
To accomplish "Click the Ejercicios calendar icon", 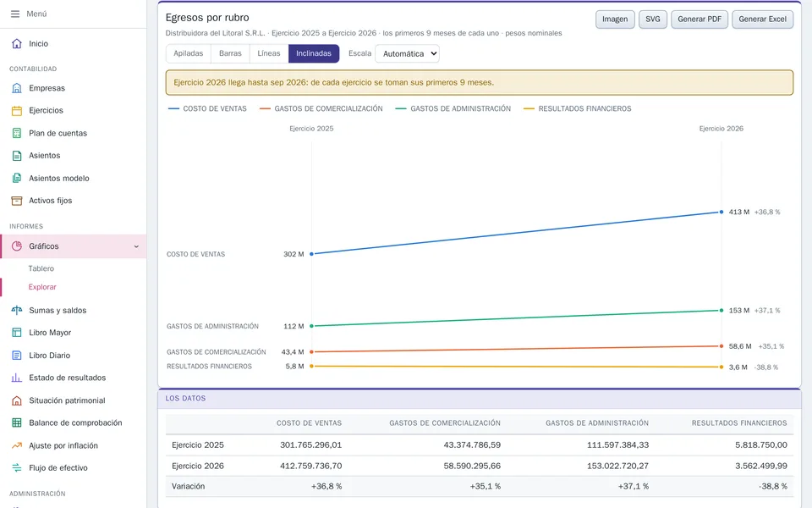I will coord(17,110).
